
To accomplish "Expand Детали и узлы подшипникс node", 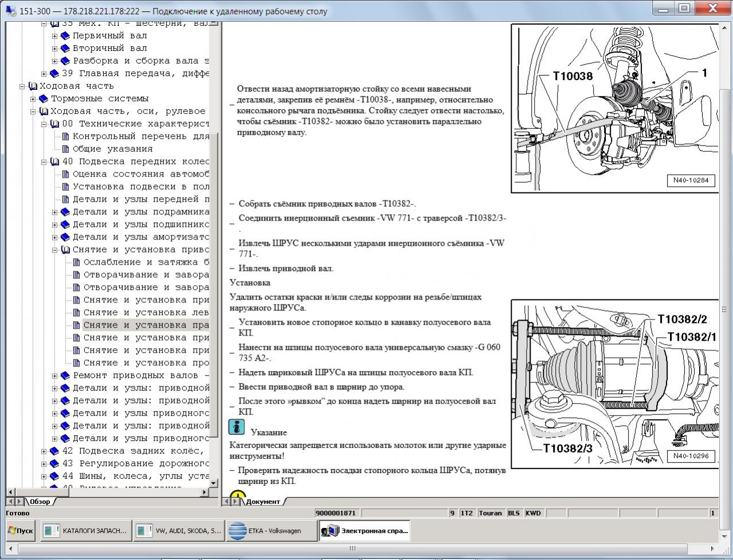I will click(55, 224).
